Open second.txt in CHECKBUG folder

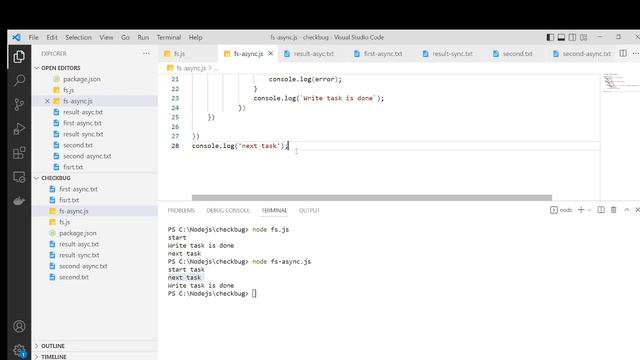coord(73,277)
